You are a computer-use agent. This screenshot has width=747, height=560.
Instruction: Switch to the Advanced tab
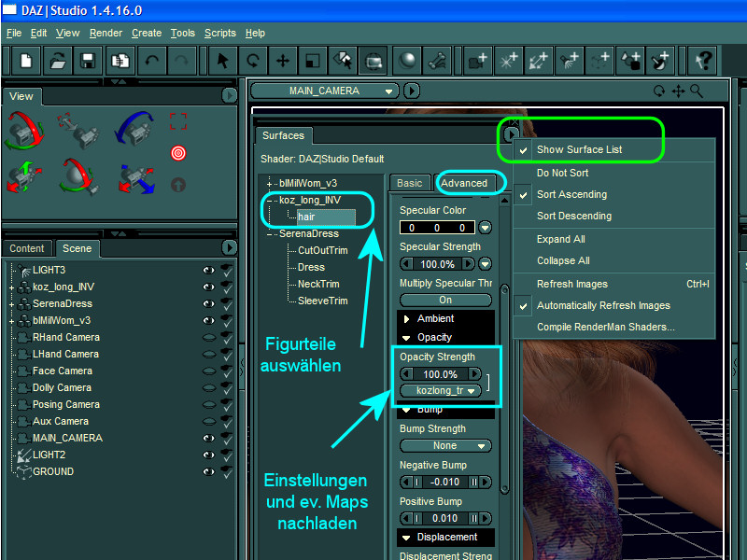[x=464, y=183]
